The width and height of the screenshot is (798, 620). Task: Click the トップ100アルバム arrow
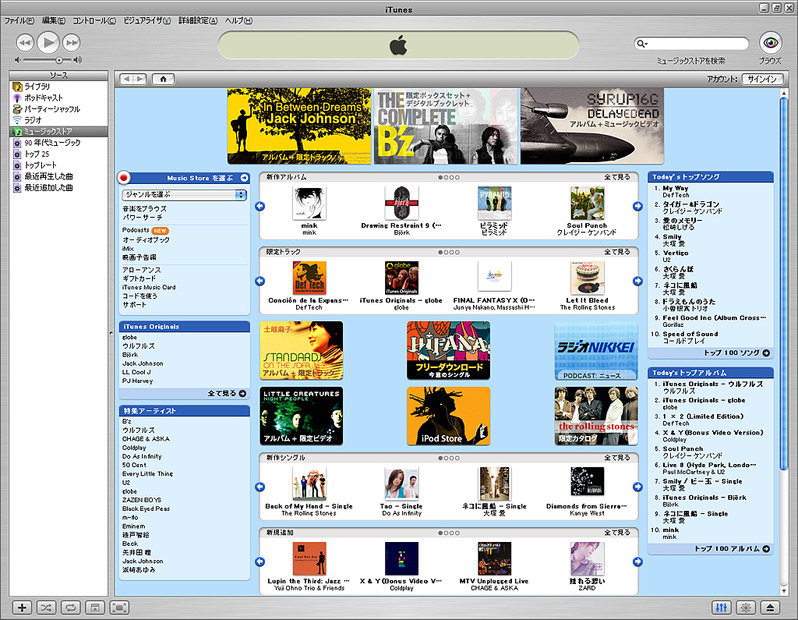click(766, 549)
